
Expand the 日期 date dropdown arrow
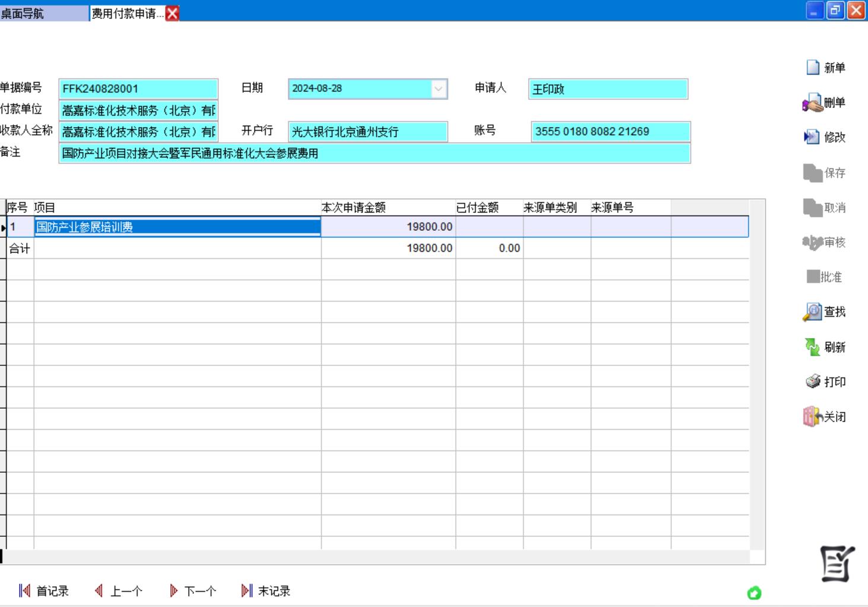point(438,89)
